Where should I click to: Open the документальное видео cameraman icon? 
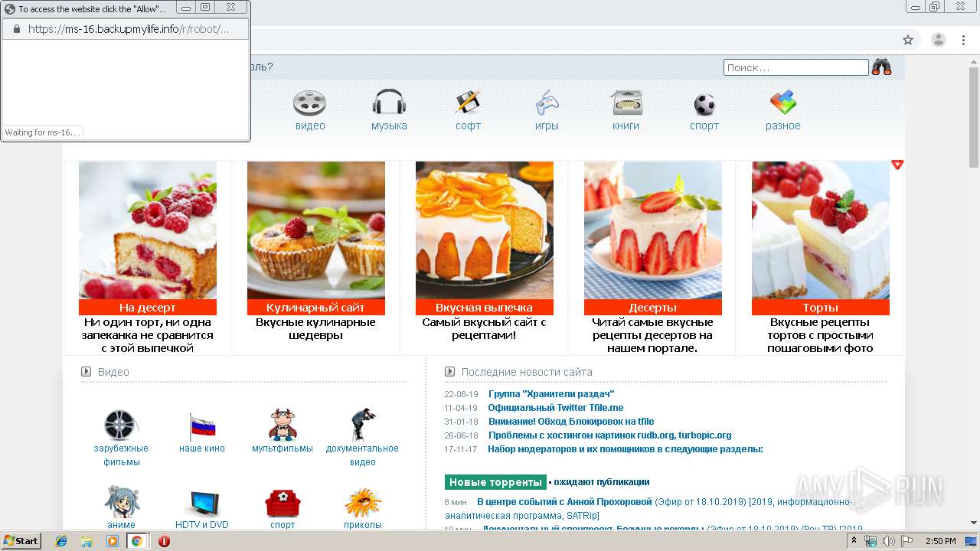363,425
